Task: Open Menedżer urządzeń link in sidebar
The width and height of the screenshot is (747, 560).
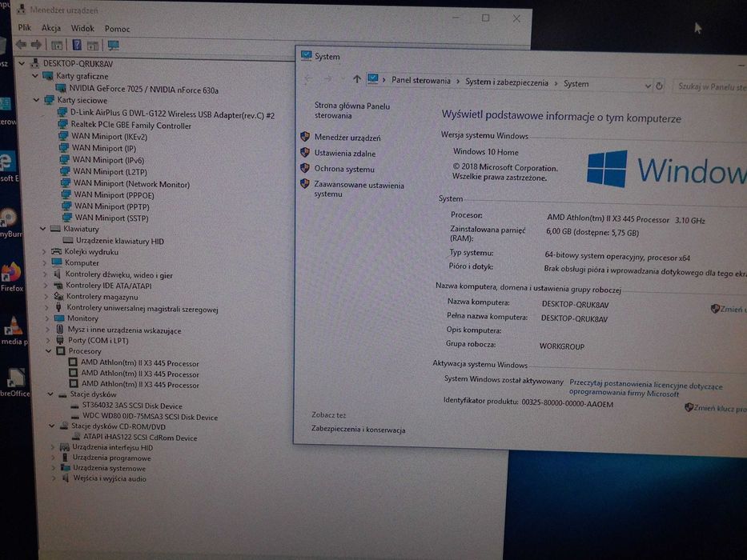Action: [x=347, y=138]
